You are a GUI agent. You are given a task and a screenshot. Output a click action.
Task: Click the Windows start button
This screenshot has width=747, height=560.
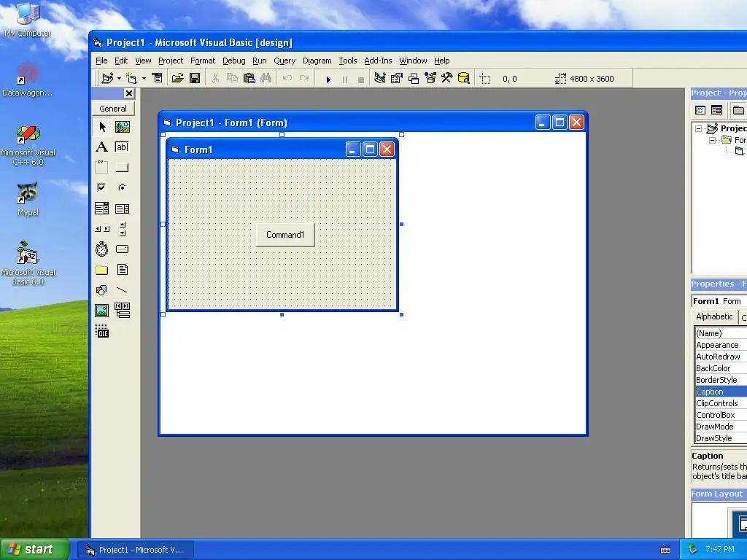click(x=34, y=550)
